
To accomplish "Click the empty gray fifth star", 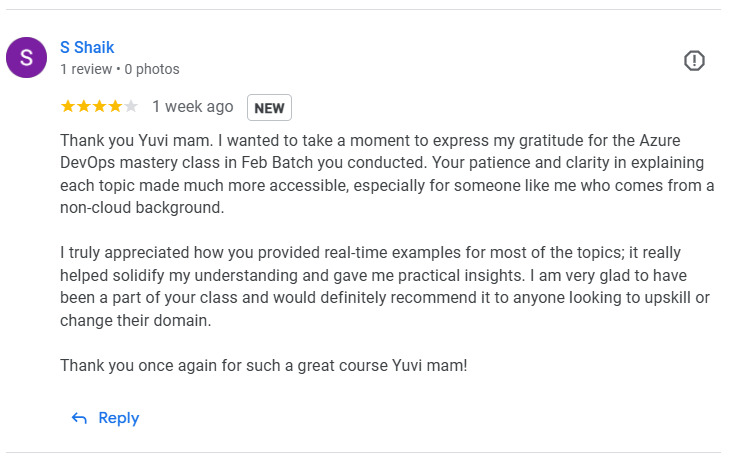I will click(130, 106).
